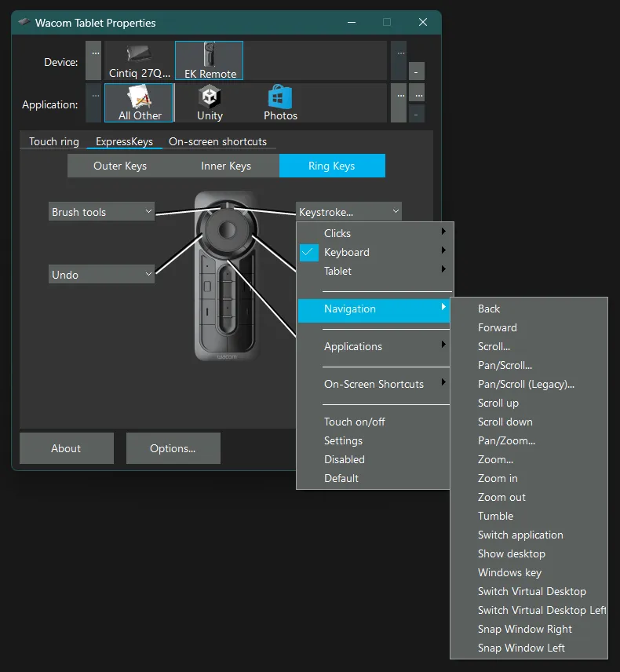This screenshot has width=620, height=672.
Task: Close the Wacom Tablet Properties window
Action: (423, 22)
